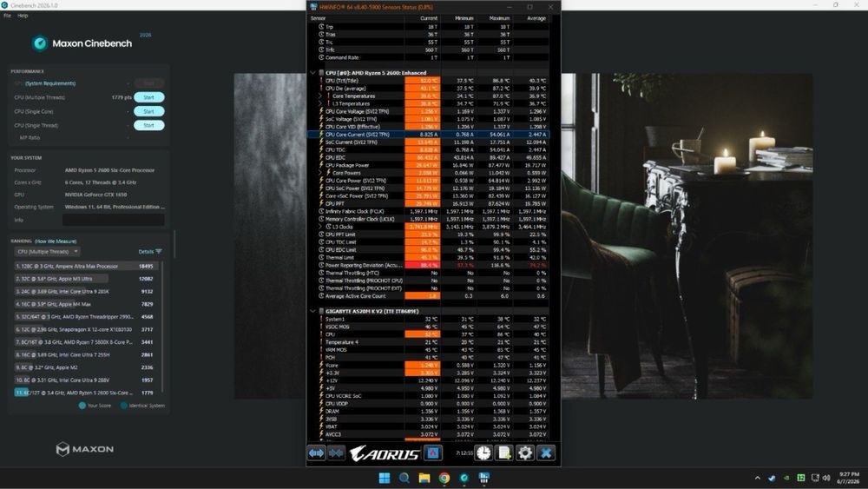Click the HWiNFO collapse arrows icon
Viewport: 868px width, 489px height.
point(336,453)
